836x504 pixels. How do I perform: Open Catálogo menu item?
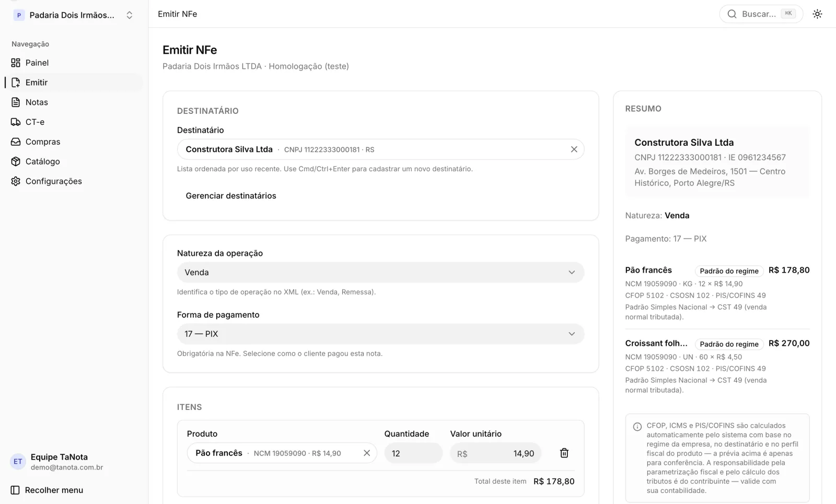tap(74, 161)
